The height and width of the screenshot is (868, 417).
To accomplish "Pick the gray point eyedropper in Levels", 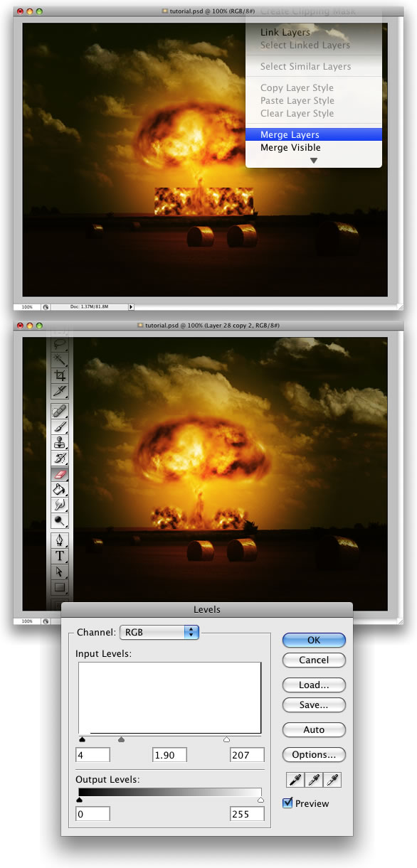I will coord(313,780).
